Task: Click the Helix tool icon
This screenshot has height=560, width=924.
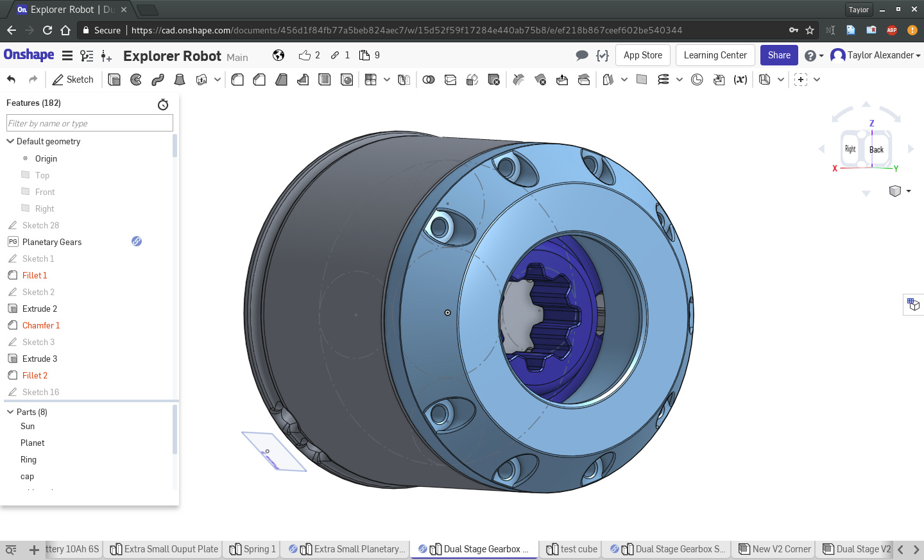Action: pyautogui.click(x=663, y=80)
